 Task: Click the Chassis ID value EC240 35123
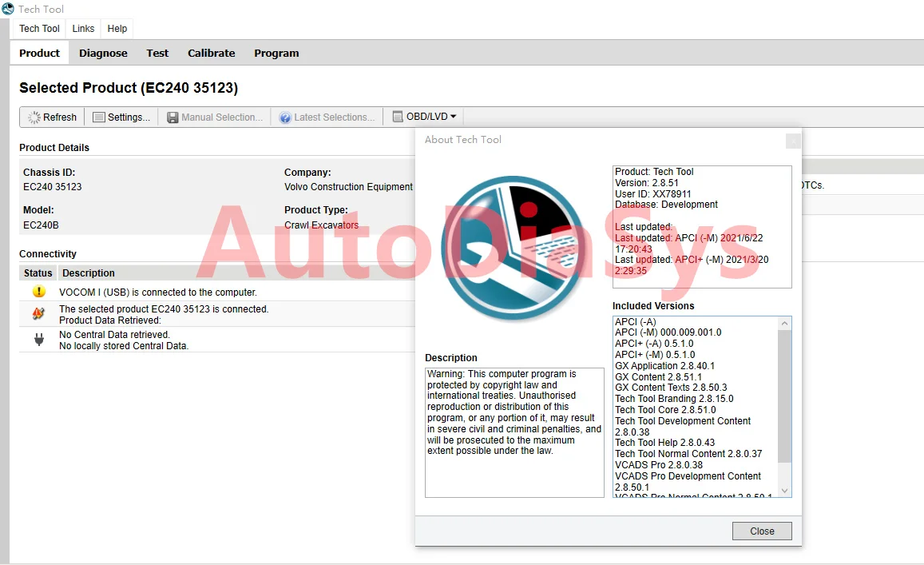pos(53,187)
